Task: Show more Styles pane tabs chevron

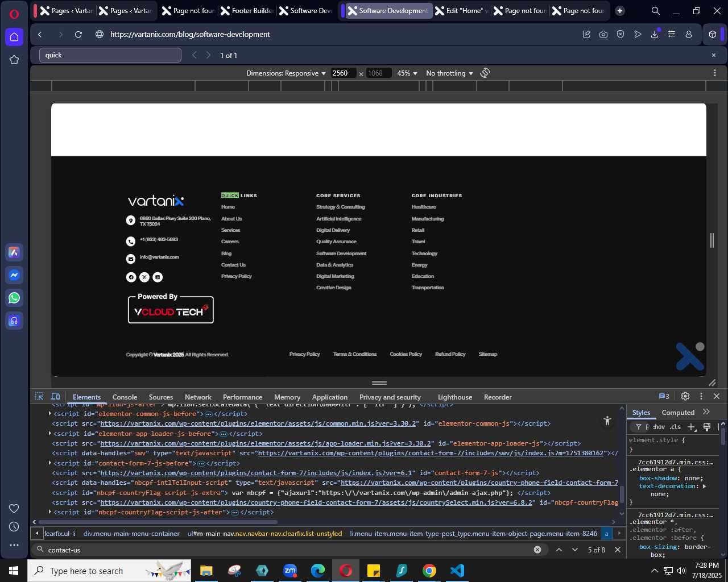Action: click(x=706, y=412)
